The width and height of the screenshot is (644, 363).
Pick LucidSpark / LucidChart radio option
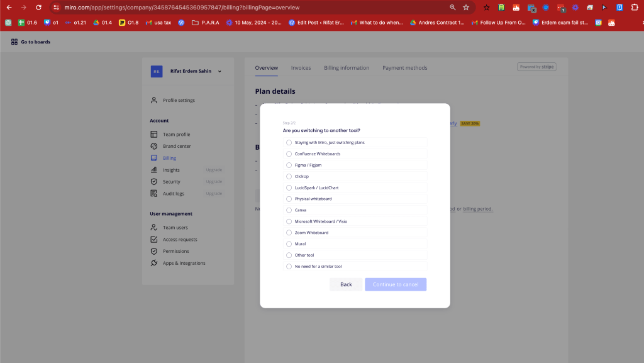289,187
